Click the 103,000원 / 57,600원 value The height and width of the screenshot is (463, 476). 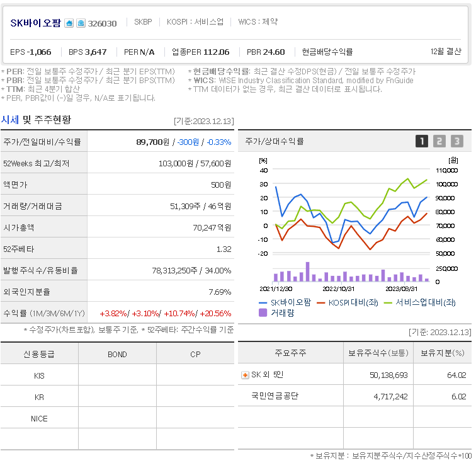click(195, 163)
